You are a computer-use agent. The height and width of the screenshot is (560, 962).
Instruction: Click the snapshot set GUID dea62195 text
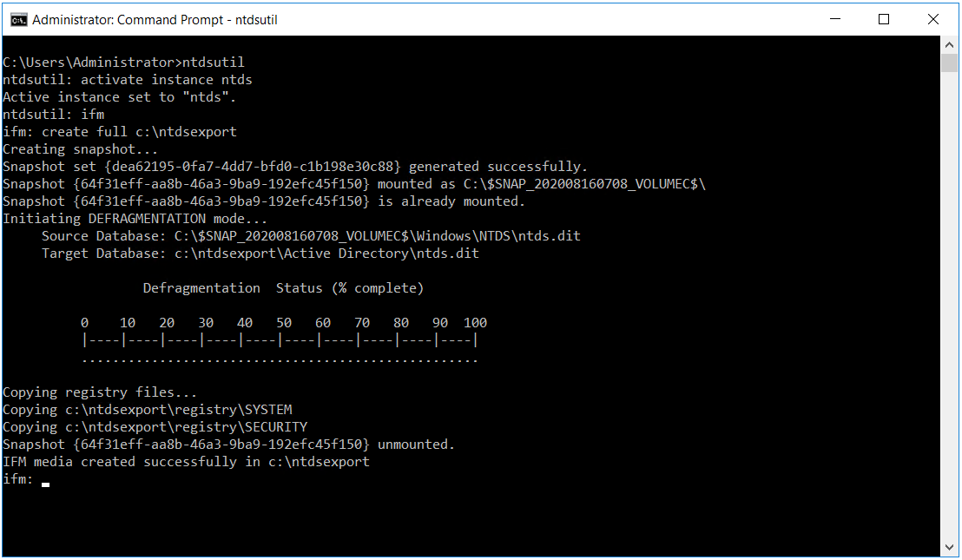253,167
